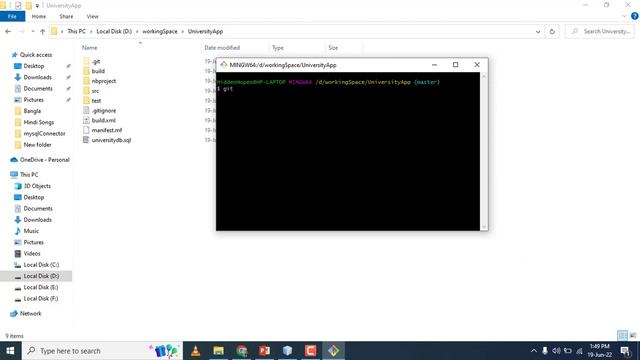Open mysqlConnector folder in navigation pane

tap(44, 133)
